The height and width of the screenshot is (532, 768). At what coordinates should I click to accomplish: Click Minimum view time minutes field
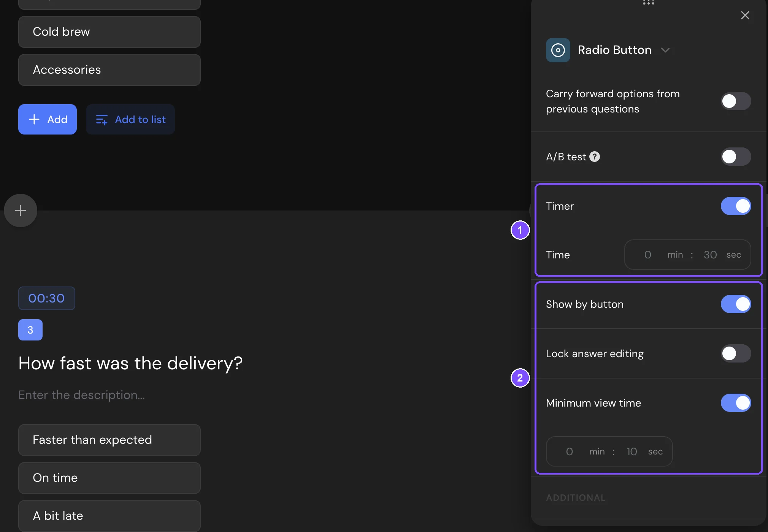point(570,451)
